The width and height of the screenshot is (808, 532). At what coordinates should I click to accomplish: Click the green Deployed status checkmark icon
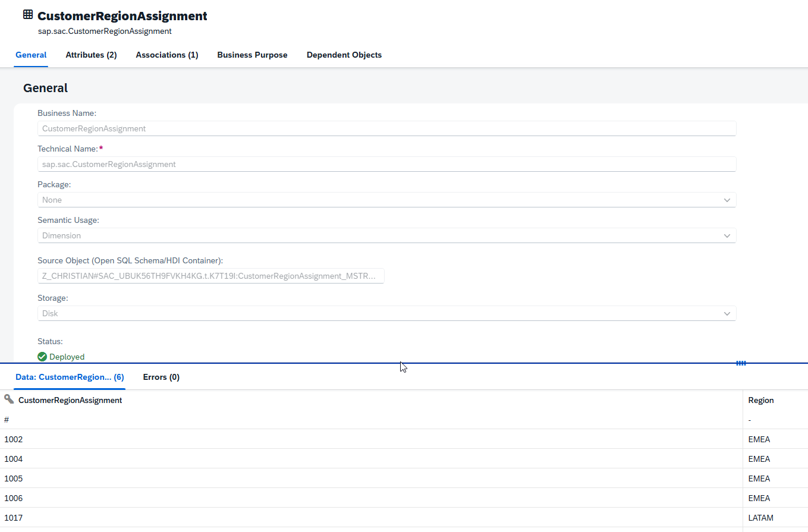click(42, 357)
